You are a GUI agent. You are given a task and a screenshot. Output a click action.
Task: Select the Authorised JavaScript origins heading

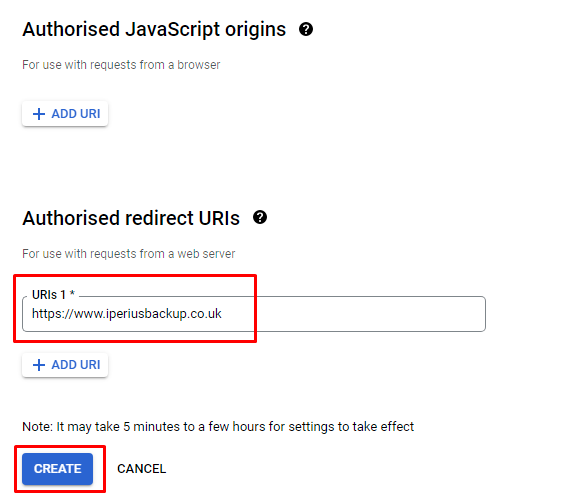154,29
